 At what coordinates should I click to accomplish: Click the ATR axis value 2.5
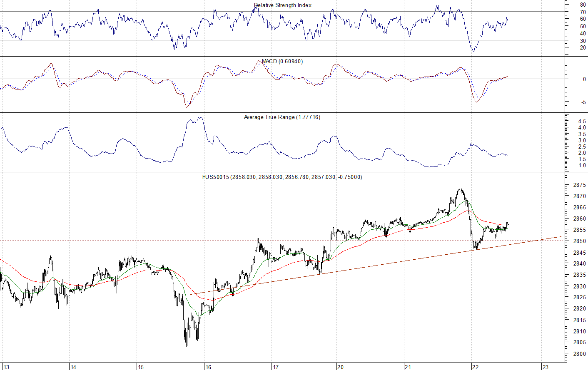coord(582,147)
